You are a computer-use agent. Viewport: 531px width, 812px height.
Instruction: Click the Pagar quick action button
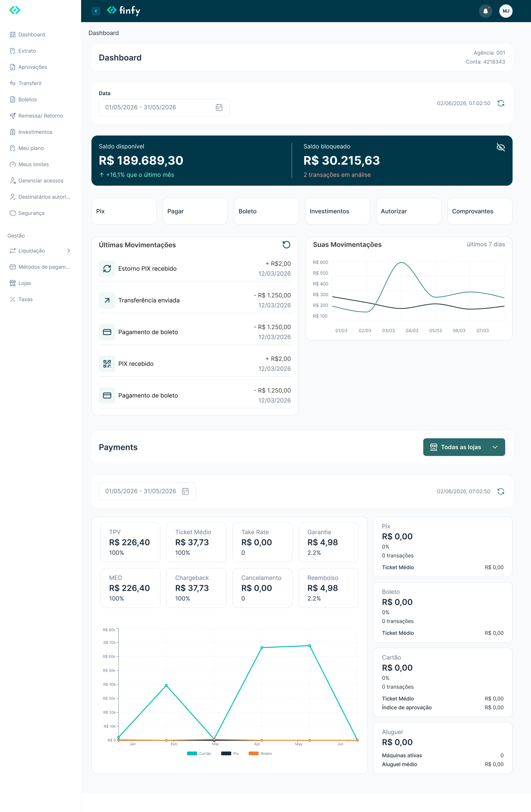tap(195, 211)
